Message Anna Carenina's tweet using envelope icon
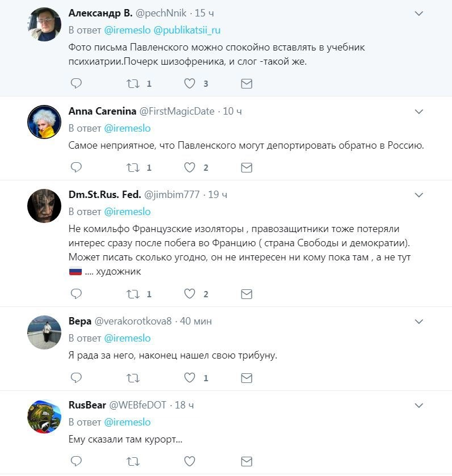This screenshot has height=476, width=452. 246,167
